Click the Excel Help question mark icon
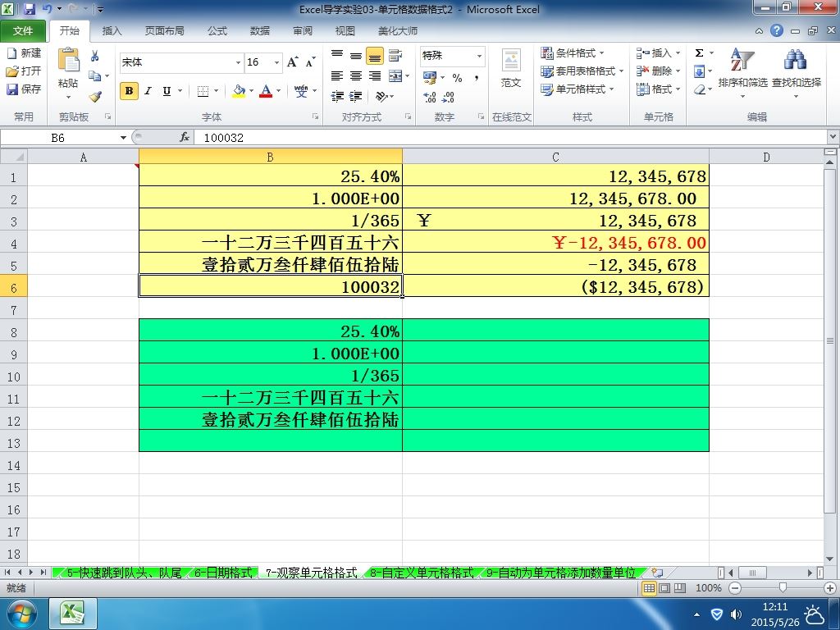The height and width of the screenshot is (630, 840). pyautogui.click(x=777, y=30)
